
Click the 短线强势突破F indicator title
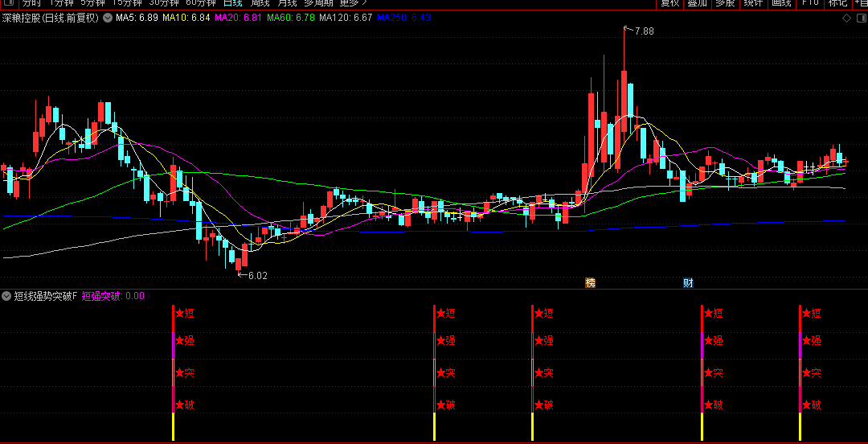point(45,296)
